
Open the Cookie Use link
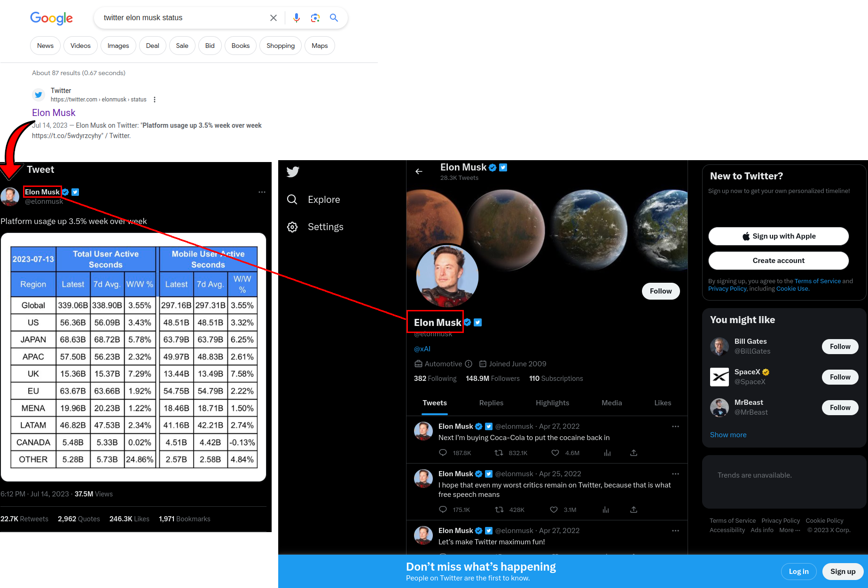coord(792,289)
